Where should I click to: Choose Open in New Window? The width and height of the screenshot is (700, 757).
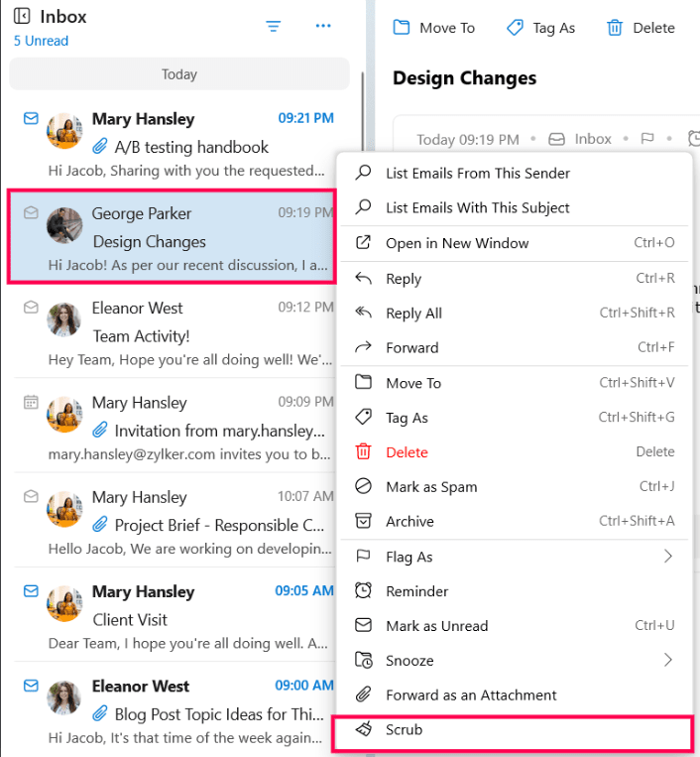point(515,243)
